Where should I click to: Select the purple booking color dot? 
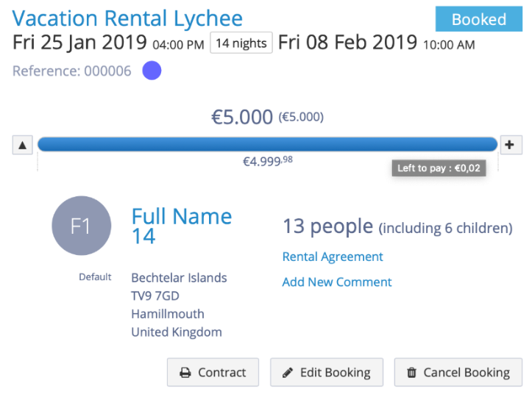tap(152, 71)
